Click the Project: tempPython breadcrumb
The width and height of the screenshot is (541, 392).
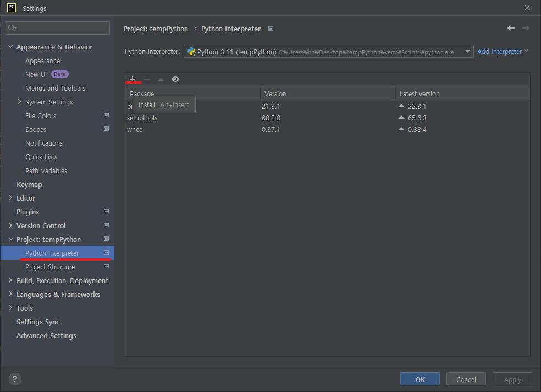[x=156, y=29]
